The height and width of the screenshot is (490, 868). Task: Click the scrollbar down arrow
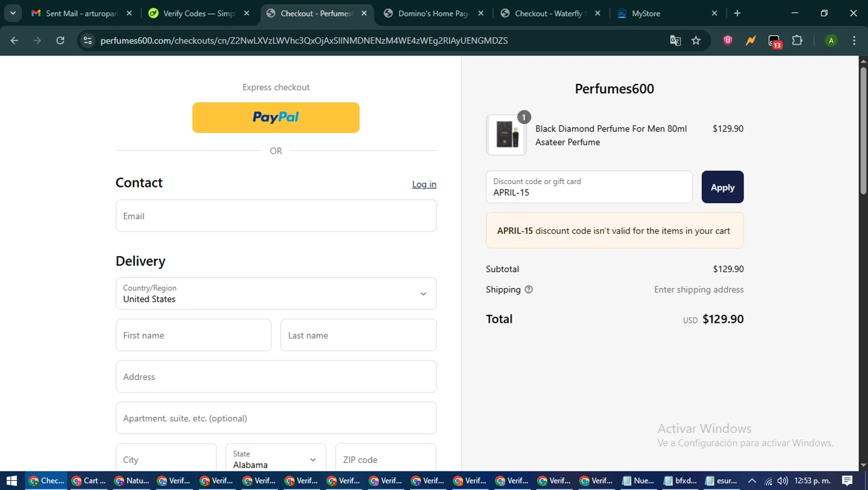[x=863, y=465]
